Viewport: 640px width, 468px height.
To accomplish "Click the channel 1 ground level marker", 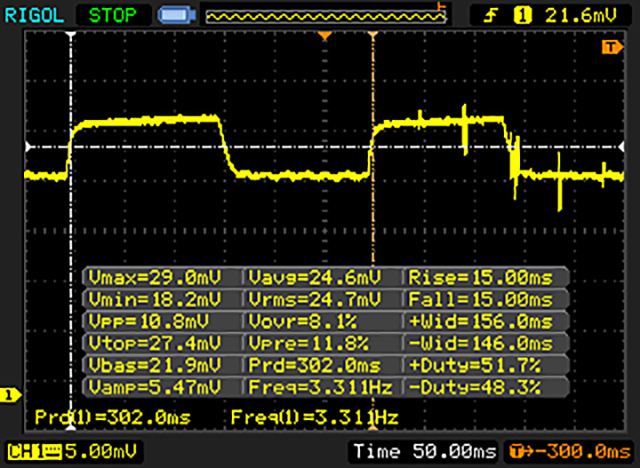I will (10, 395).
